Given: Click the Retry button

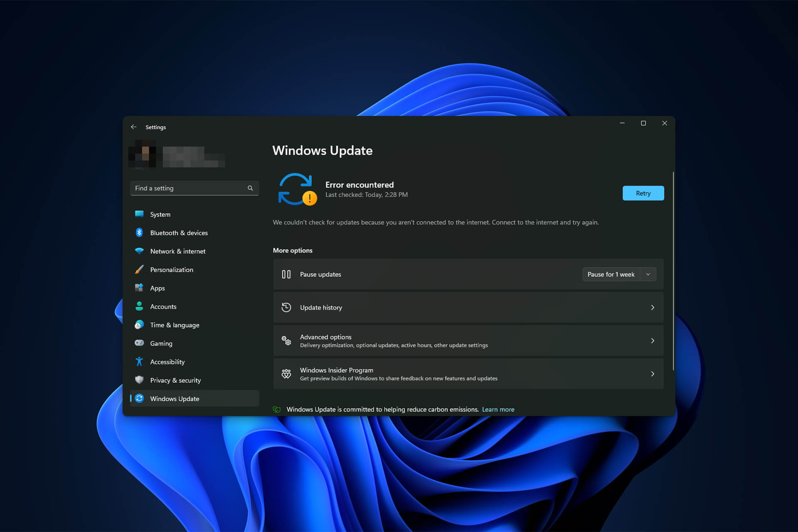Looking at the screenshot, I should 643,193.
